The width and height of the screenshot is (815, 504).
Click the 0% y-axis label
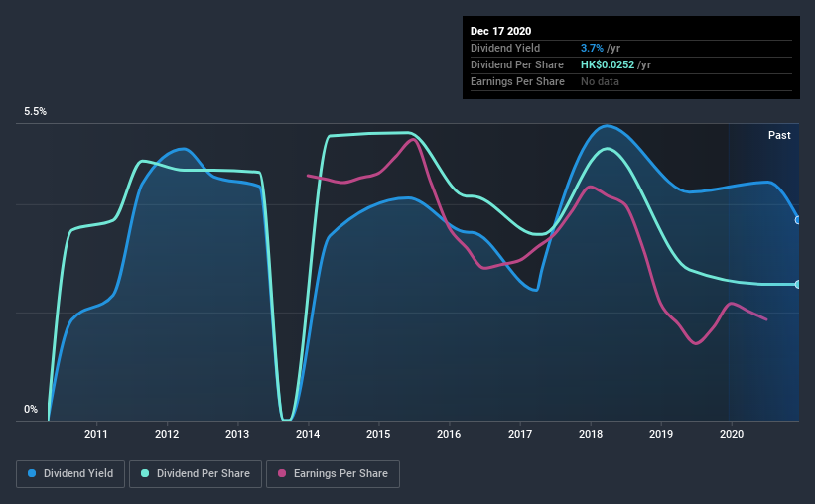31,410
